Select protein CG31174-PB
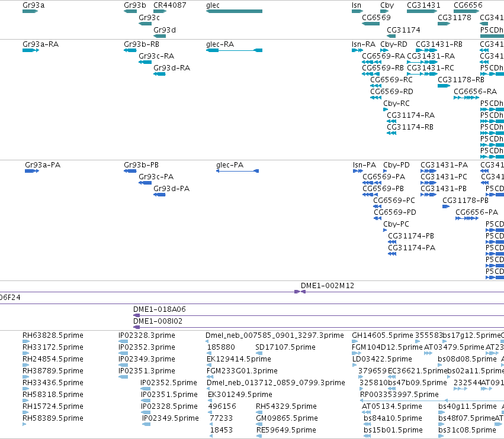504x439 pixels. 411,236
